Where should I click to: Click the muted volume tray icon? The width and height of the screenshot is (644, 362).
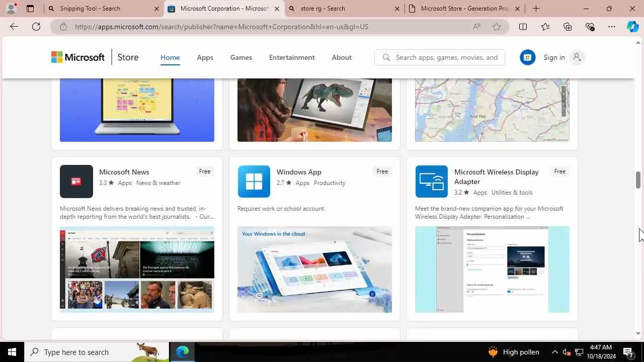567,352
